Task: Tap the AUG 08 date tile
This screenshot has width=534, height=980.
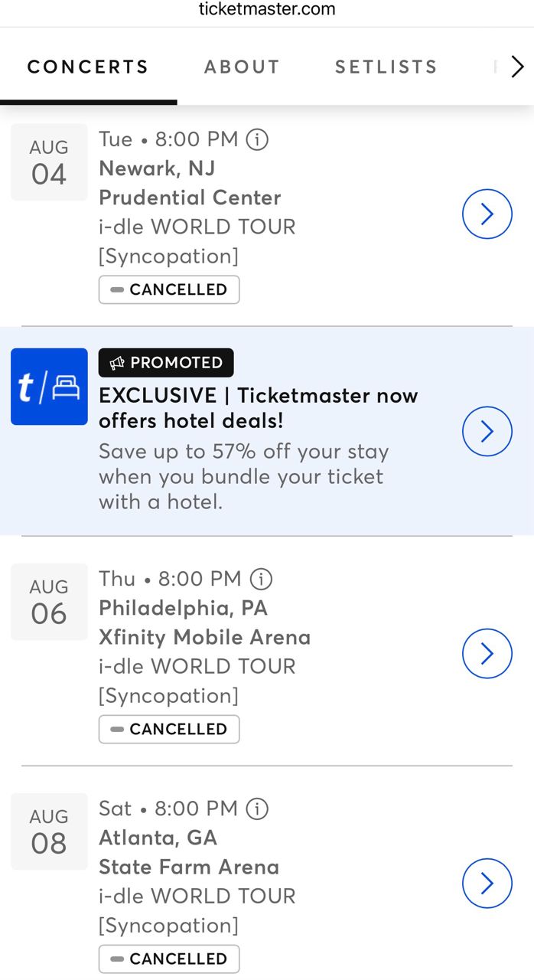Action: (x=49, y=831)
